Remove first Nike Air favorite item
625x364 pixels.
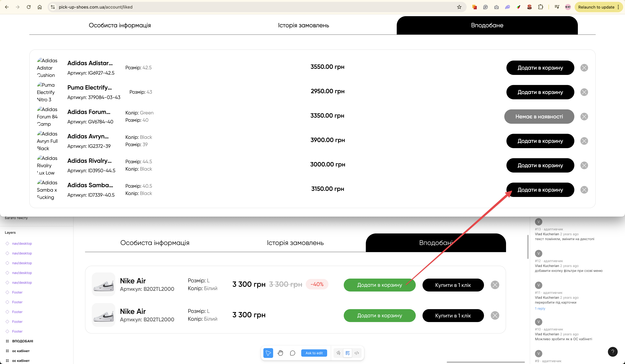pyautogui.click(x=495, y=285)
